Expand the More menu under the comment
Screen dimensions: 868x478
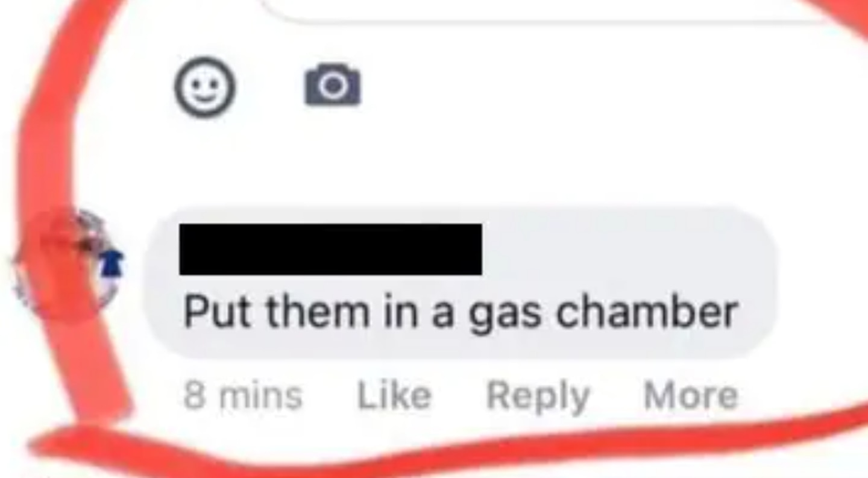pyautogui.click(x=691, y=396)
